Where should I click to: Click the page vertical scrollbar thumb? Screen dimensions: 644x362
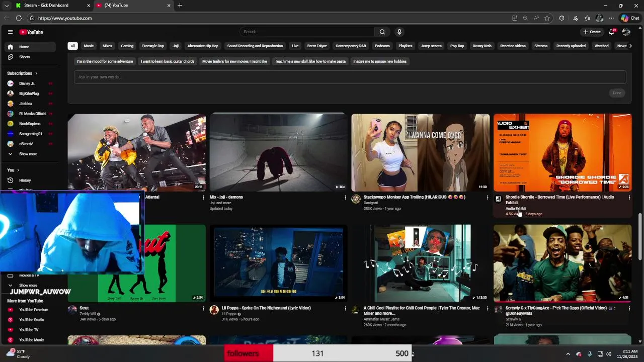[640, 236]
